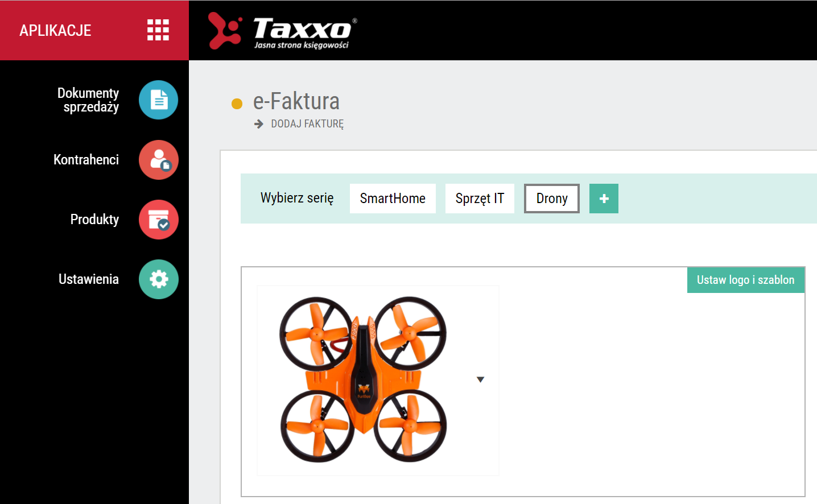The image size is (817, 504).
Task: Select the Drony series
Action: (552, 199)
